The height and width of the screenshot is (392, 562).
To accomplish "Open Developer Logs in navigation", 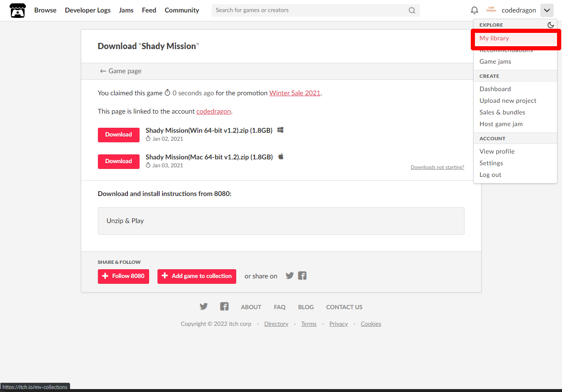I will [x=88, y=10].
